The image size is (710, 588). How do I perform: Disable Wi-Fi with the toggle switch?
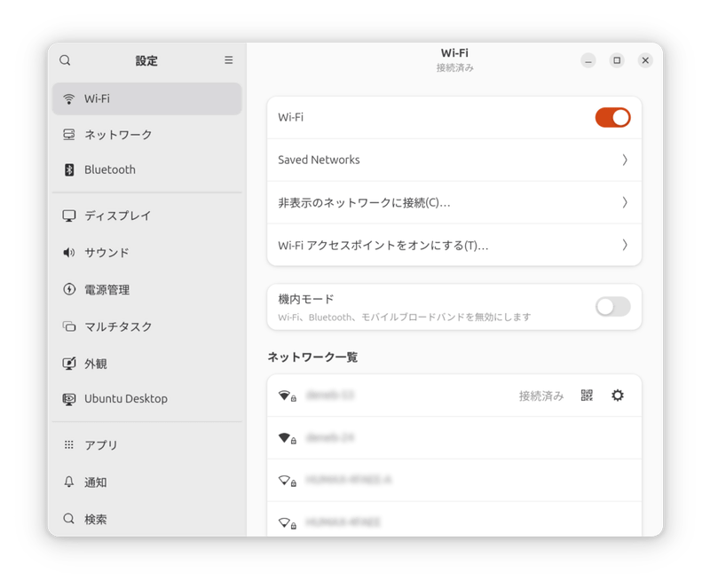tap(613, 117)
